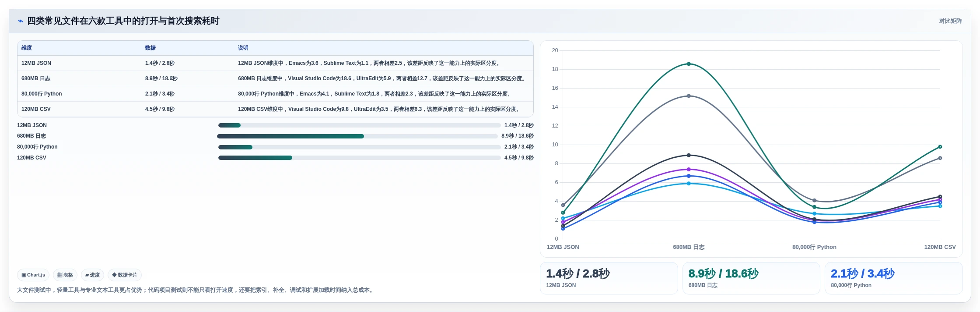Click the 说明 column header
Image resolution: width=980 pixels, height=312 pixels.
tap(243, 48)
